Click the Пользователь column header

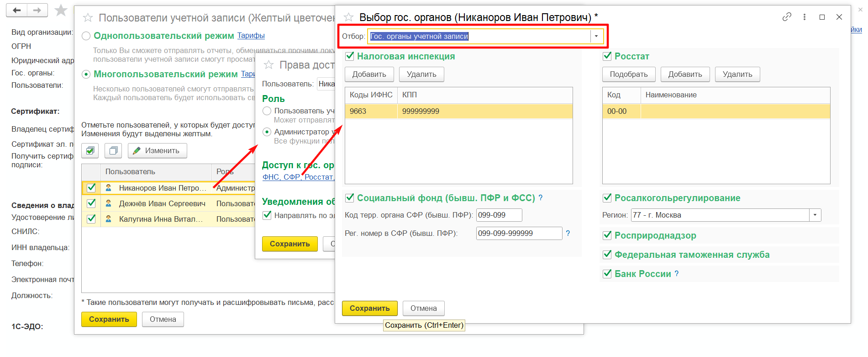(x=156, y=171)
